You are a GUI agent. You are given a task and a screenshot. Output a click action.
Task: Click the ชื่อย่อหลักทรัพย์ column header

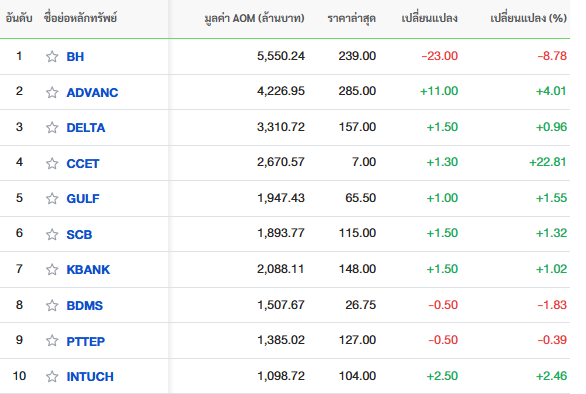point(80,18)
